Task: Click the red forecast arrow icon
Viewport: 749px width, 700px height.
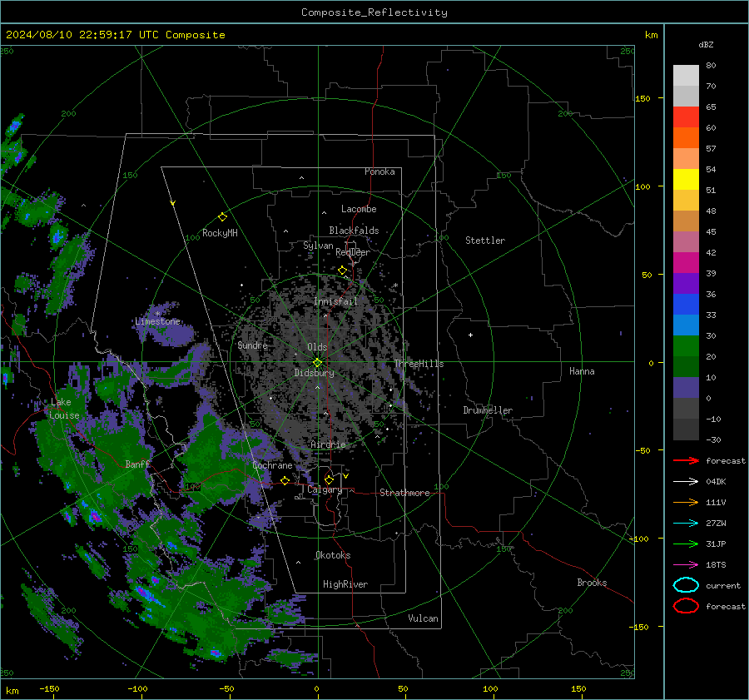Action: (686, 460)
